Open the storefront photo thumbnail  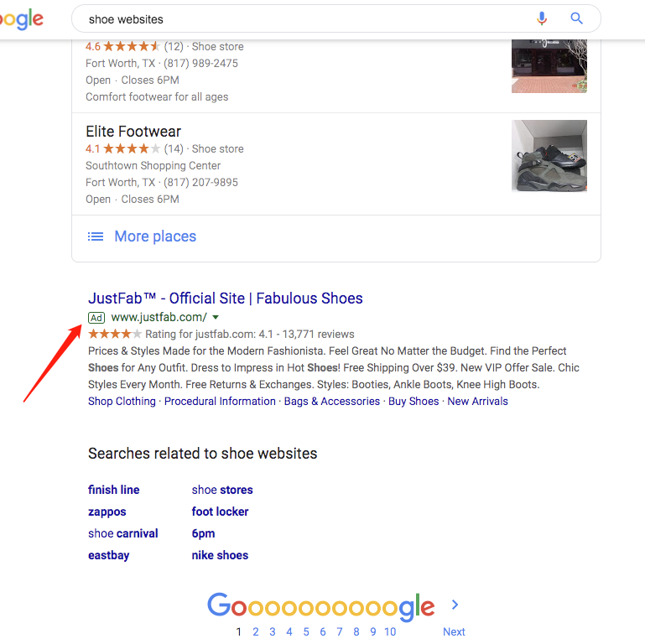tap(549, 65)
